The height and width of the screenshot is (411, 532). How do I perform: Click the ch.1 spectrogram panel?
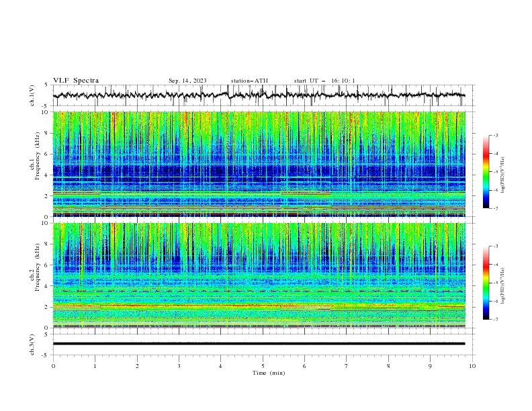tap(259, 164)
